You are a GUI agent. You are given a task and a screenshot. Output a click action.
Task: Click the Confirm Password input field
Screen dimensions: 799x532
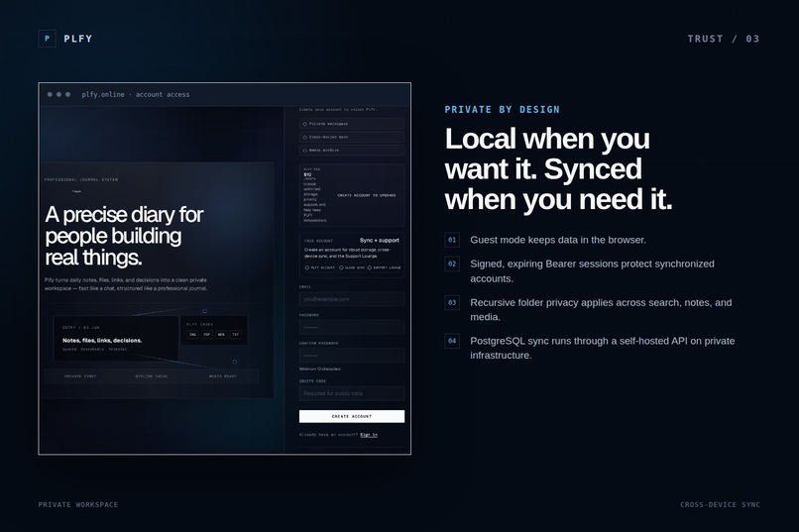352,356
